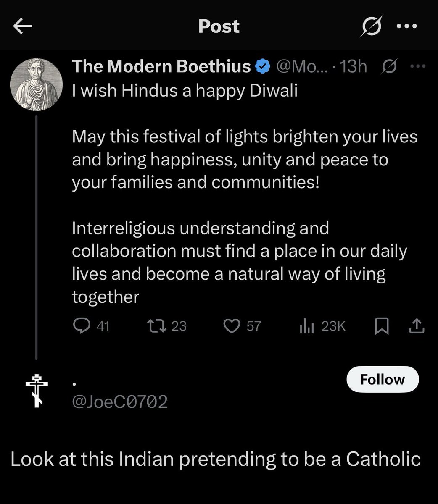Tap the Grok icon beside 13h timestamp

390,66
